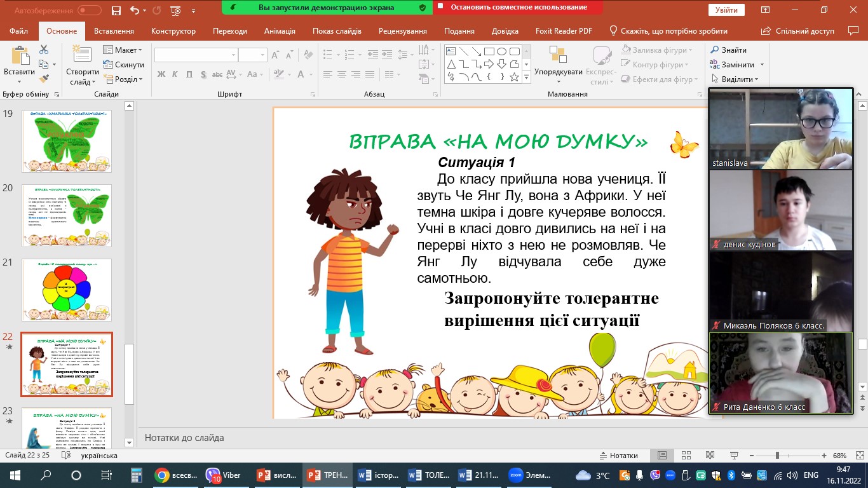This screenshot has height=488, width=868.
Task: Toggle strikethrough abc formatting
Action: (217, 74)
